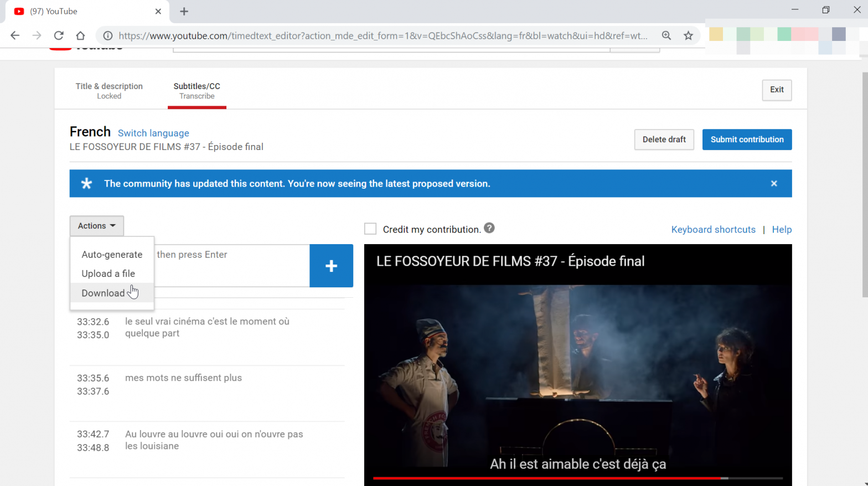The image size is (868, 486).
Task: Expand the Actions dropdown
Action: [x=97, y=226]
